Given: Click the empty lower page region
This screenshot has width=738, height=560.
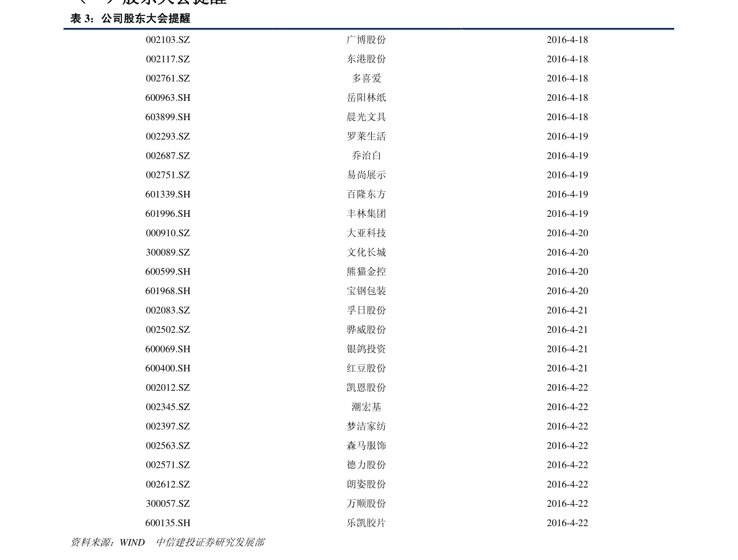Looking at the screenshot, I should point(369,496).
